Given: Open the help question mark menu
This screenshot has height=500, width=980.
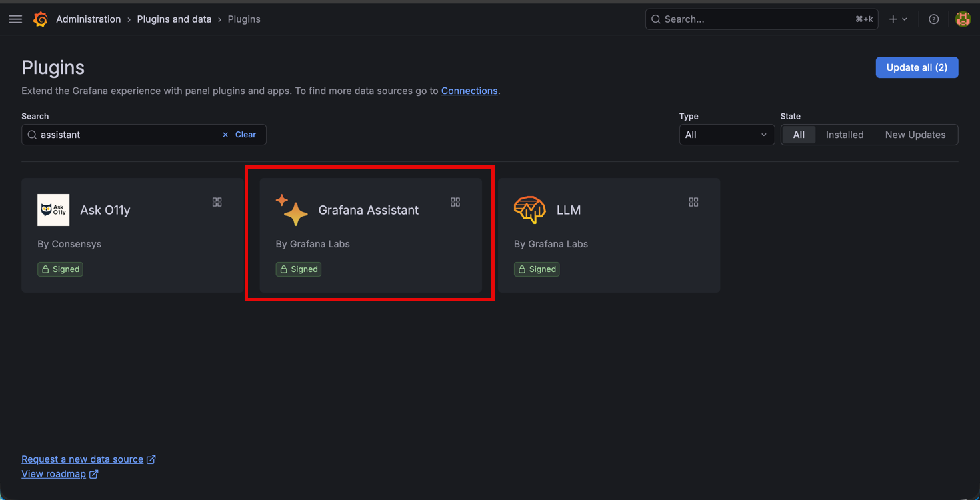Looking at the screenshot, I should coord(934,19).
